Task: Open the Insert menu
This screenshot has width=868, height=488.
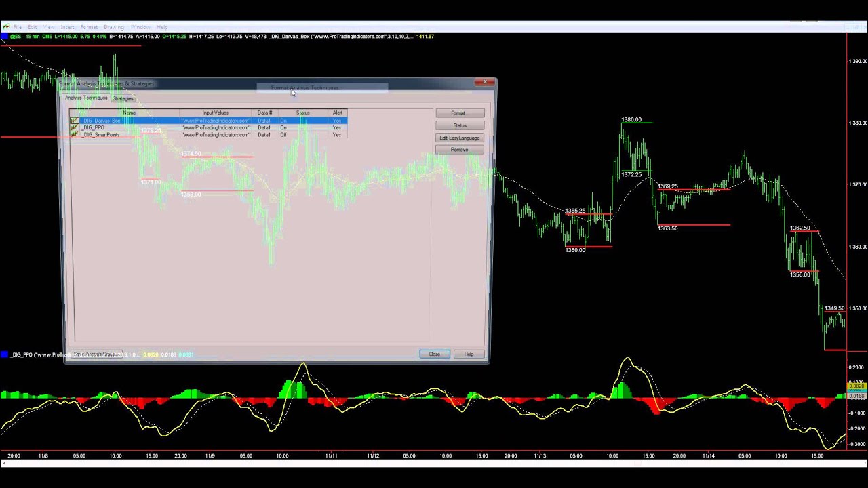Action: coord(67,27)
